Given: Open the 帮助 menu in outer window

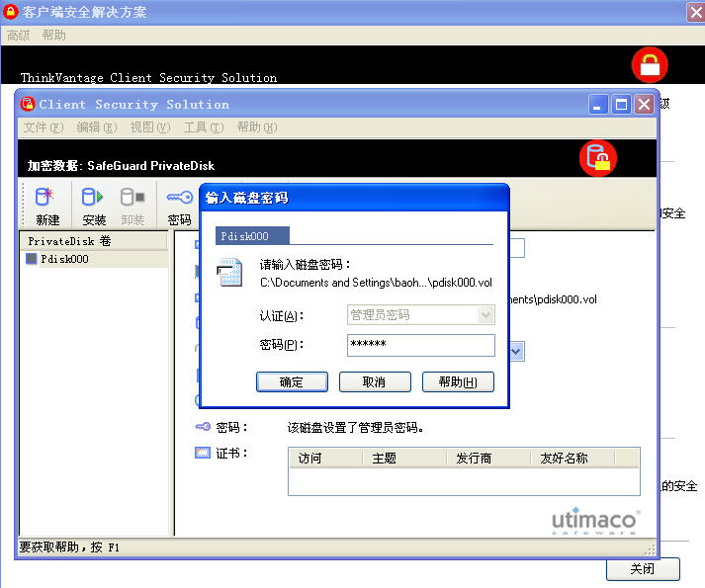Looking at the screenshot, I should pos(54,35).
